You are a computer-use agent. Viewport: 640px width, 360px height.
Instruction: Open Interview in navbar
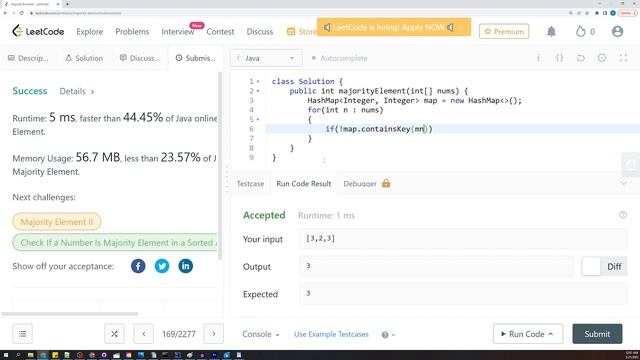[178, 31]
